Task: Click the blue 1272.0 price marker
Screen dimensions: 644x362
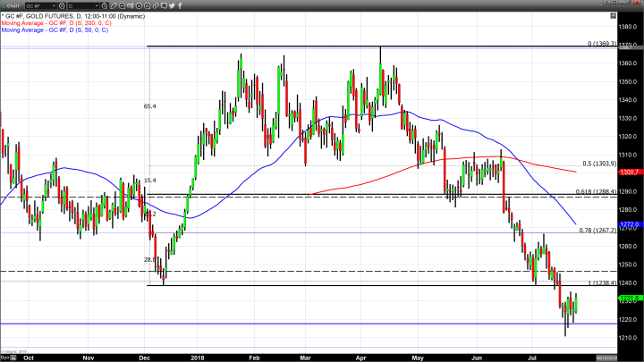Action: click(627, 224)
